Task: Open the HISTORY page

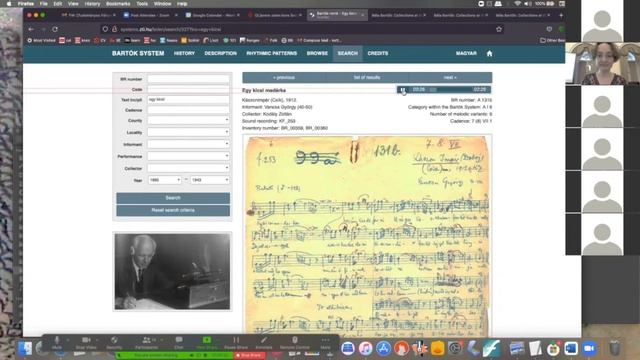Action: coord(184,53)
